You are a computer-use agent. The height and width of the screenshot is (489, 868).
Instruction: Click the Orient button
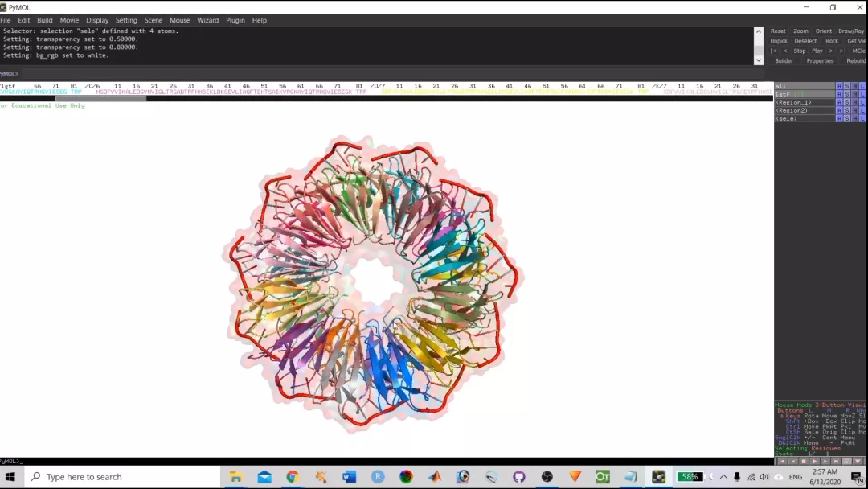[824, 31]
